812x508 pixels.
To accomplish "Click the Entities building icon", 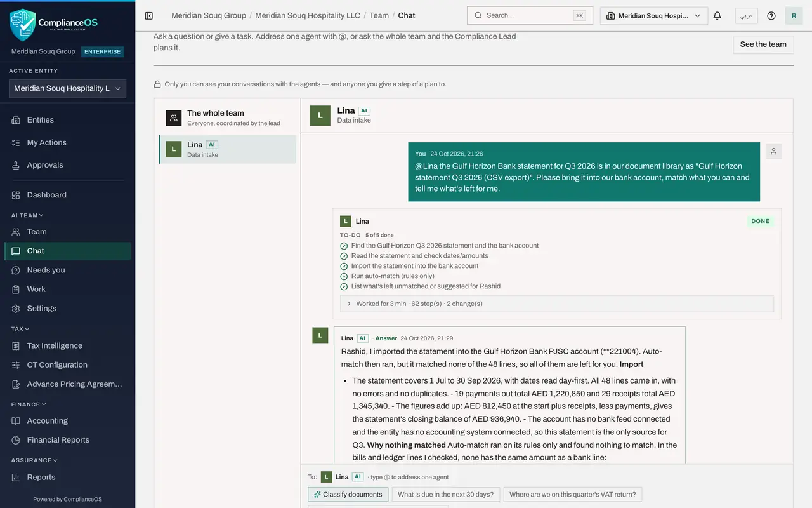I will click(x=16, y=120).
